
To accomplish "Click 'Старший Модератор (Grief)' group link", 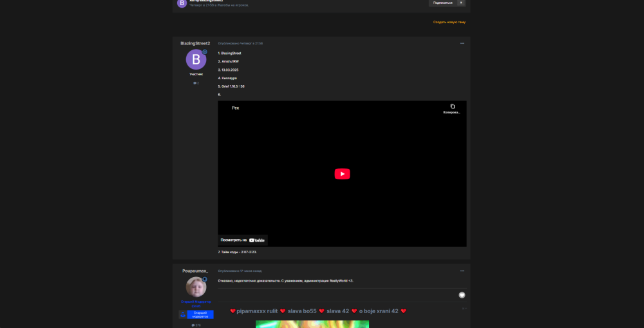I will 196,304.
